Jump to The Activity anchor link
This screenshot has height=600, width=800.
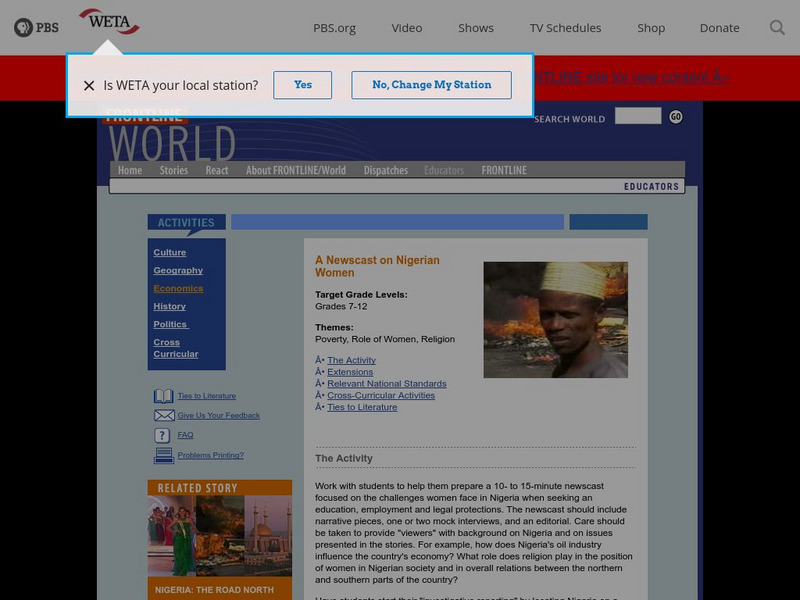coord(352,360)
